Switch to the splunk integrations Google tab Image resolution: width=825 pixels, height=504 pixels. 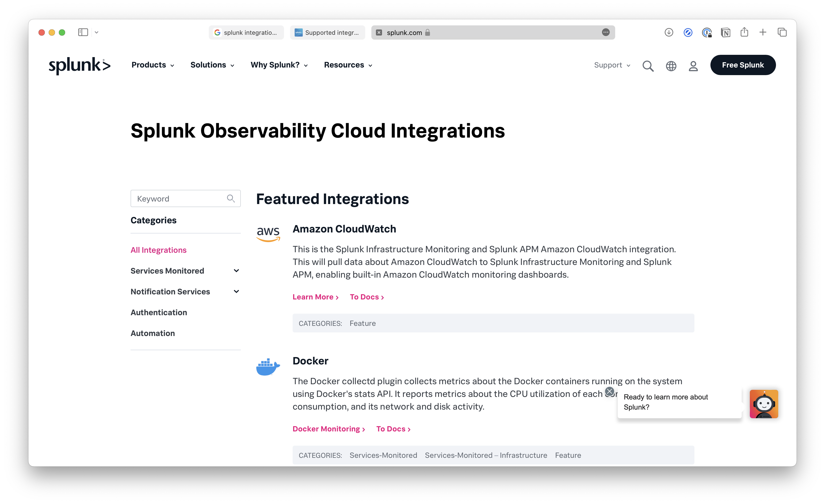click(246, 32)
